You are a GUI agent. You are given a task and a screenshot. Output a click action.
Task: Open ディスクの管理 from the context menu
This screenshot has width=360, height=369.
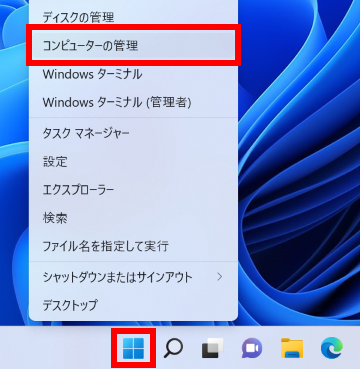click(133, 17)
